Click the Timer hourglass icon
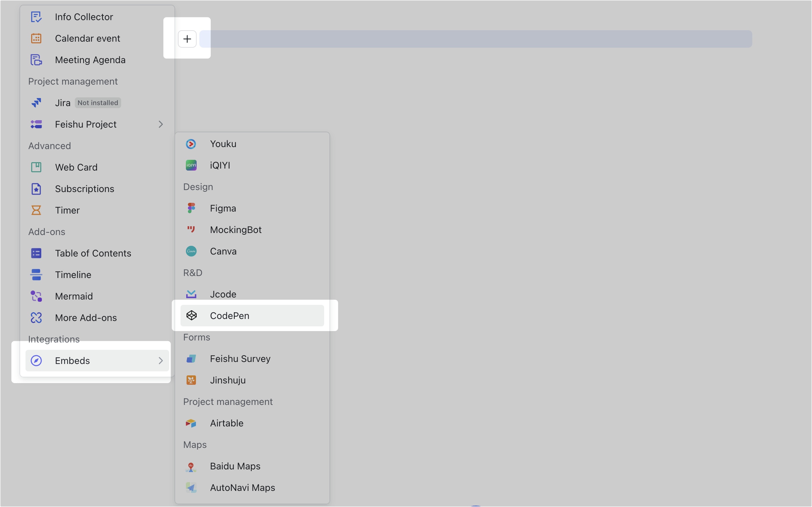The image size is (812, 507). (x=36, y=210)
